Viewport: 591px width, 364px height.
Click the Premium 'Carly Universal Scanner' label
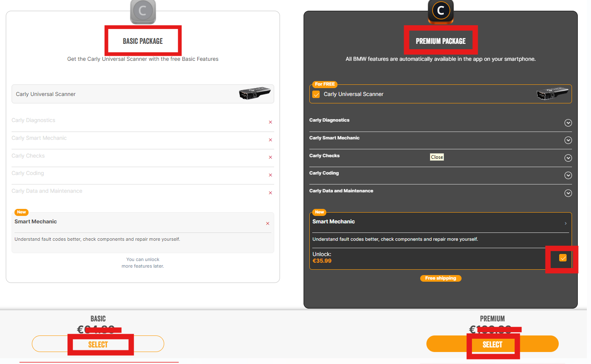click(354, 94)
